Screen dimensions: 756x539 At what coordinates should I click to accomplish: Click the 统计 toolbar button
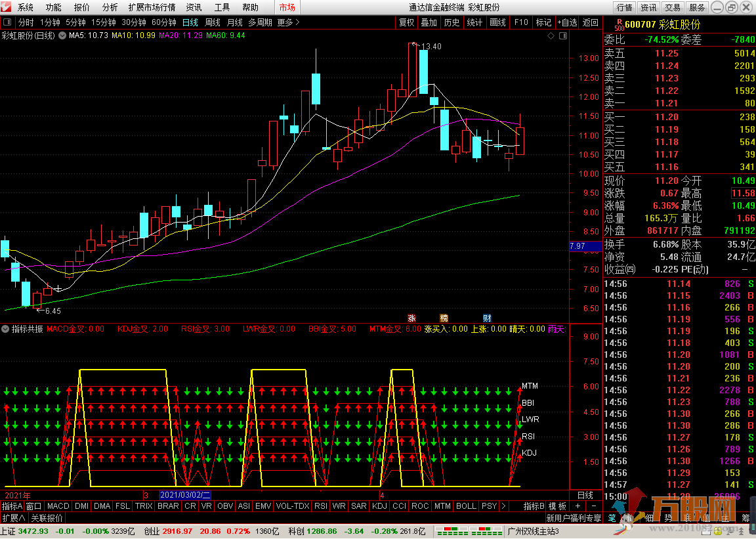474,22
